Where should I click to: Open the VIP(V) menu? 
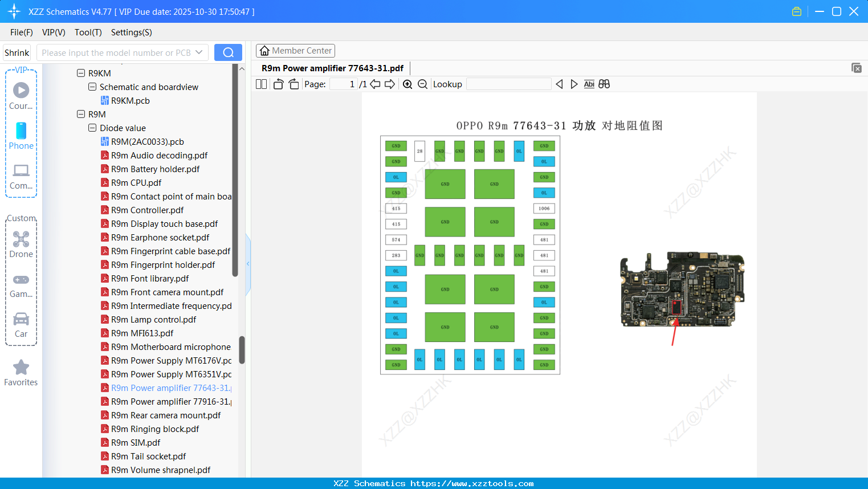(54, 32)
